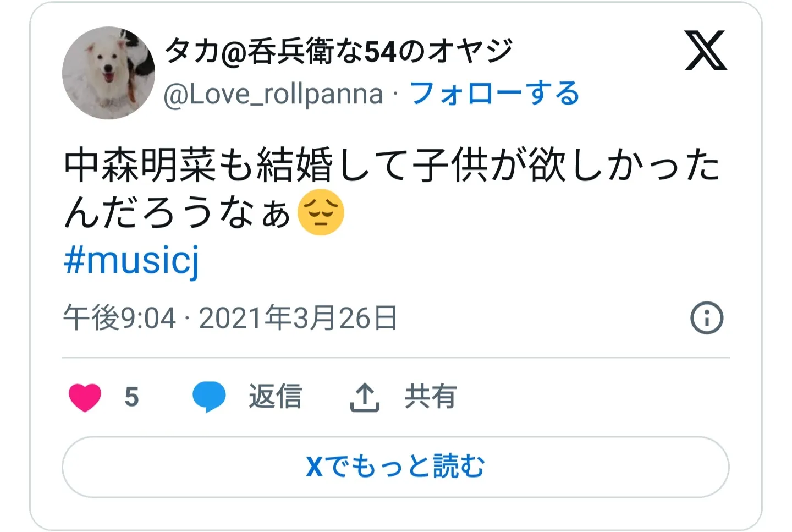Click the share upload arrow icon

coord(365,397)
